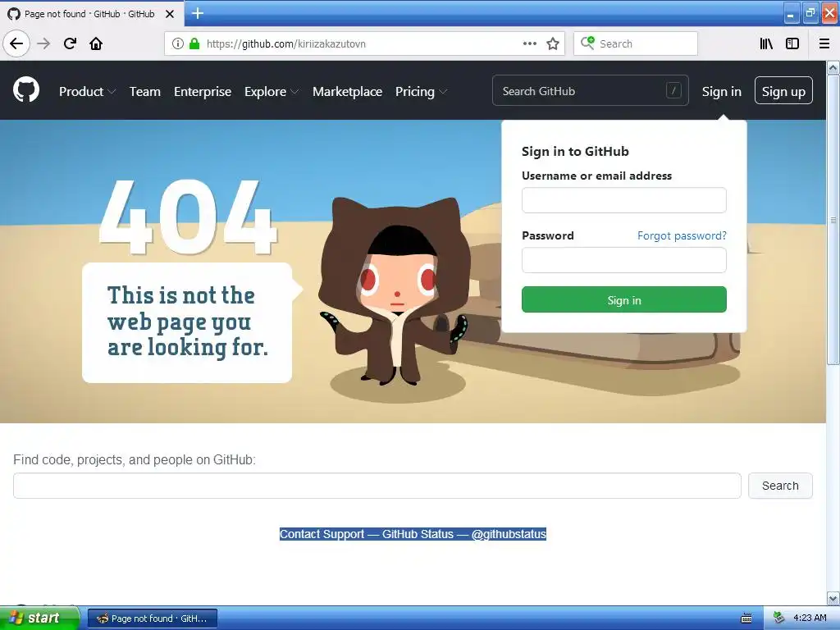Open the Marketplace nav link

(347, 92)
